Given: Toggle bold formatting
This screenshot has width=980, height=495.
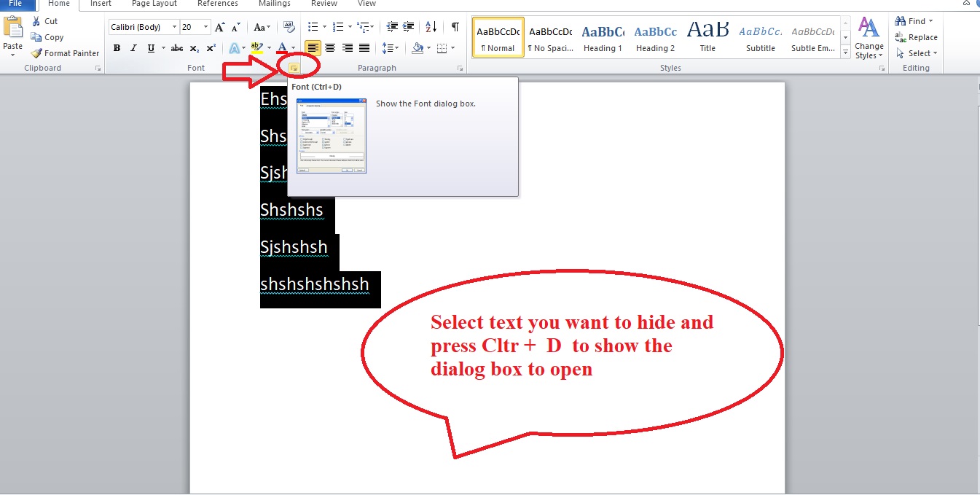Looking at the screenshot, I should coord(117,48).
